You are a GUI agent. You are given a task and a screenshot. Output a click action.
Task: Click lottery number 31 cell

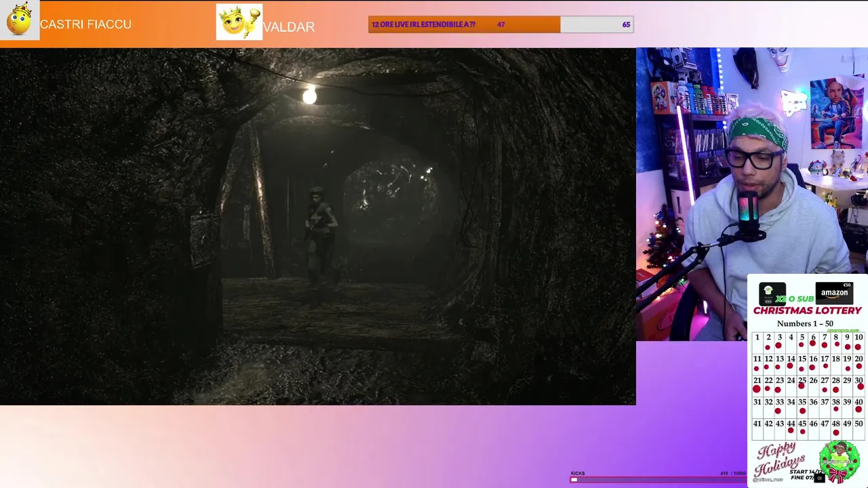(757, 407)
